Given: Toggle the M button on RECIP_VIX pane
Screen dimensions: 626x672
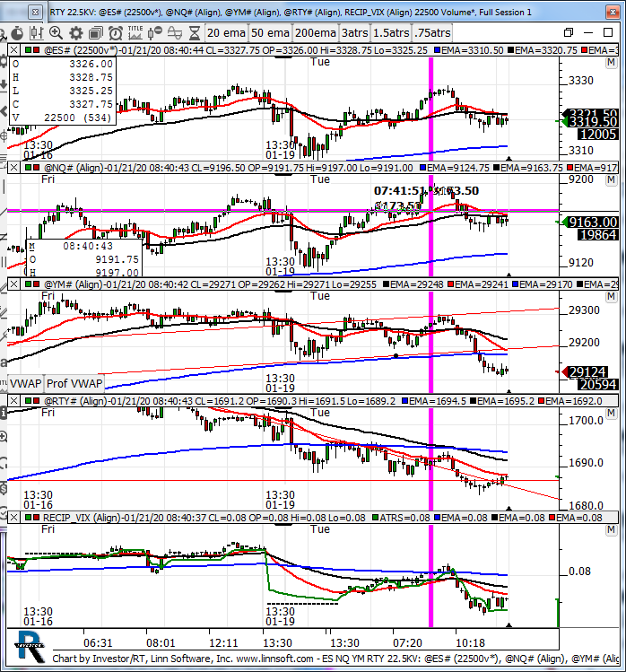Looking at the screenshot, I should point(611,529).
